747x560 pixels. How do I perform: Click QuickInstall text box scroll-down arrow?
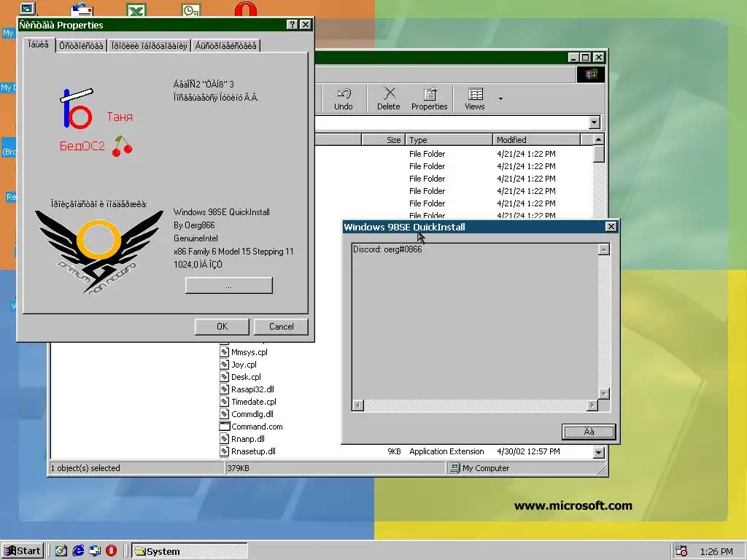(x=603, y=393)
